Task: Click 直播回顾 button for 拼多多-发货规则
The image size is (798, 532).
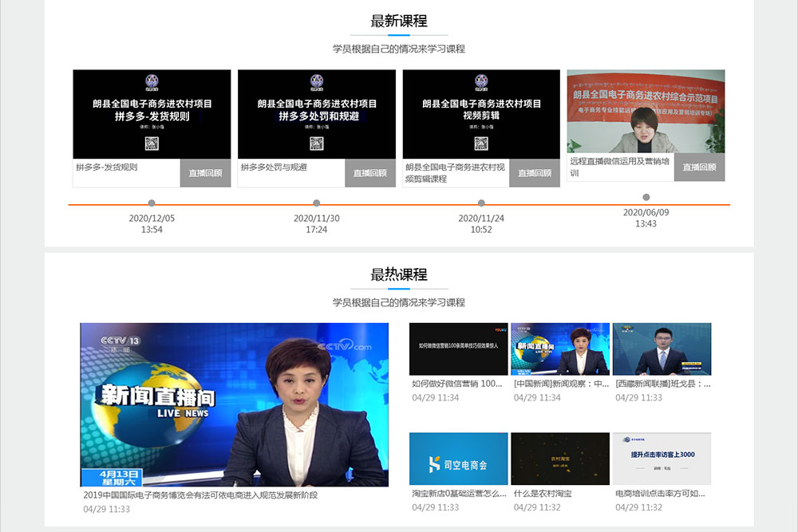Action: click(x=205, y=173)
